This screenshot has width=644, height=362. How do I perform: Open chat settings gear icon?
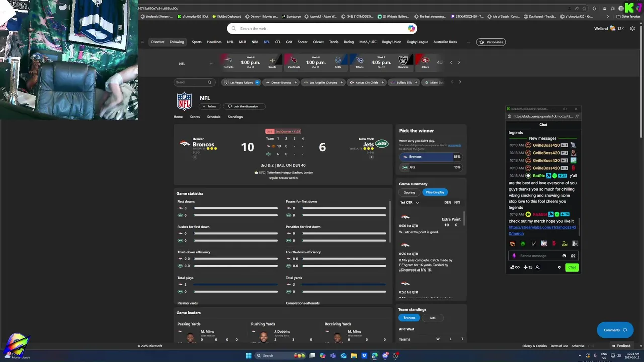(559, 267)
